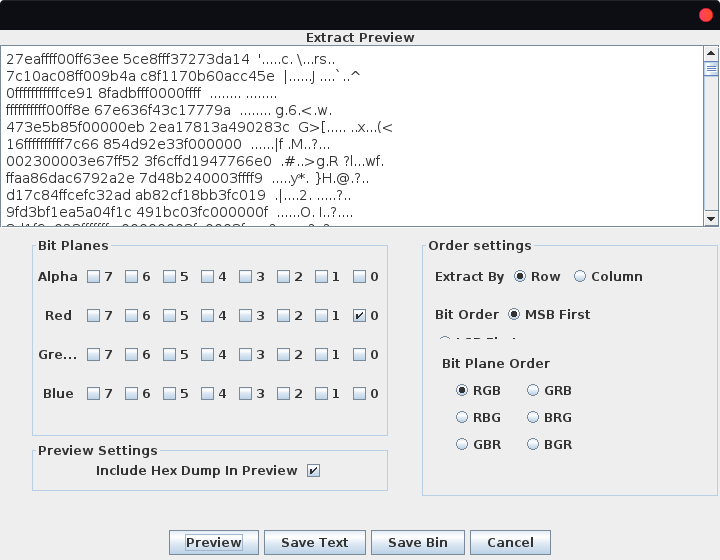Tick Green bit plane 1
The height and width of the screenshot is (560, 720).
321,354
